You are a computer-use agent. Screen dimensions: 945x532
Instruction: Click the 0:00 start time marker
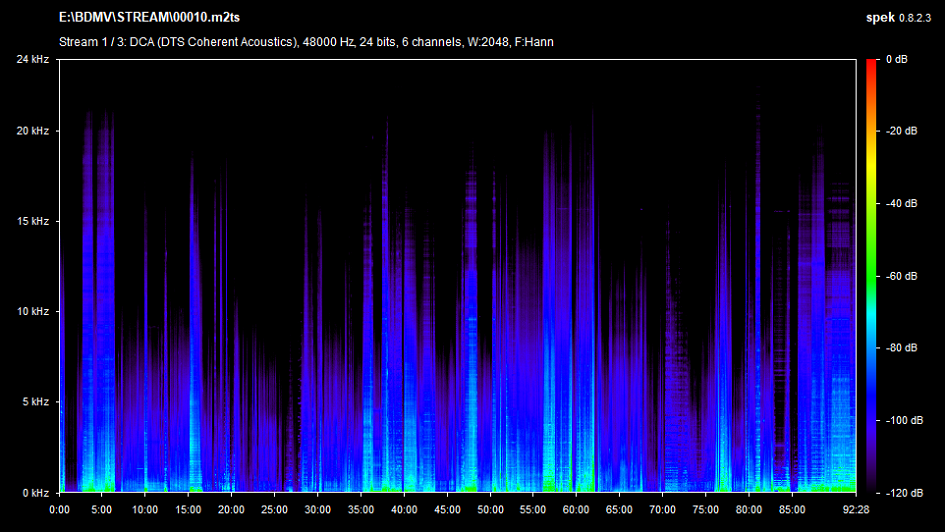(x=59, y=508)
